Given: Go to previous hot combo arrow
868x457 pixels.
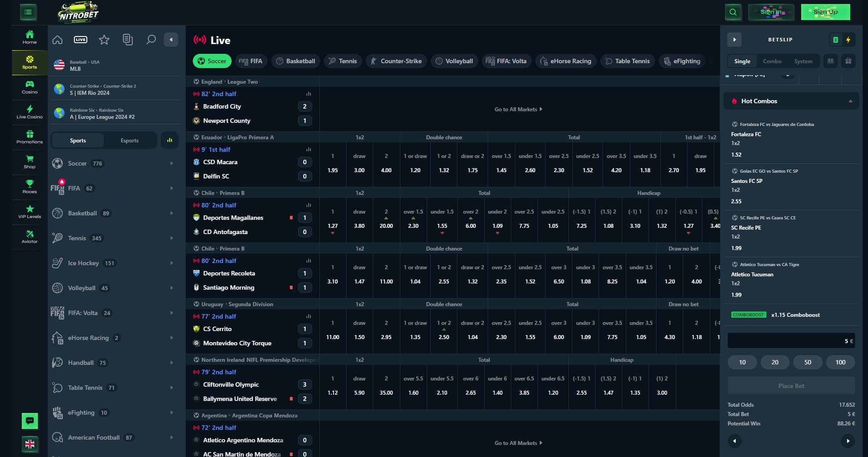Looking at the screenshot, I should pyautogui.click(x=734, y=441).
